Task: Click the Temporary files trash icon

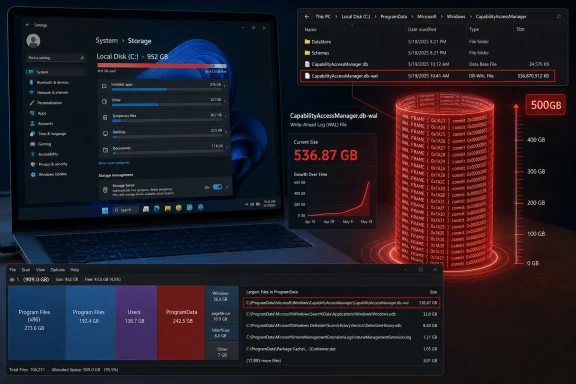Action: coord(105,117)
